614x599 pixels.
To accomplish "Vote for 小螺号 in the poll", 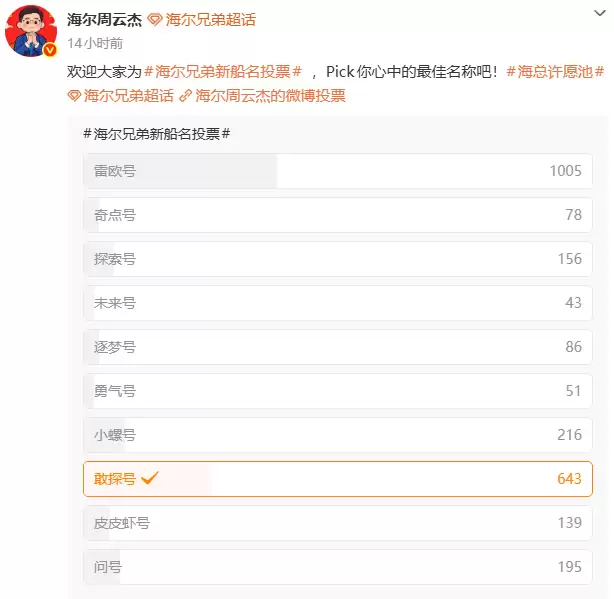I will point(337,435).
